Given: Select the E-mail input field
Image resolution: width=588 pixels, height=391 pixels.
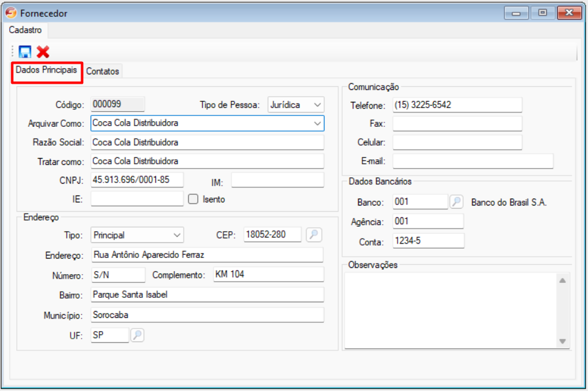Looking at the screenshot, I should pos(473,161).
